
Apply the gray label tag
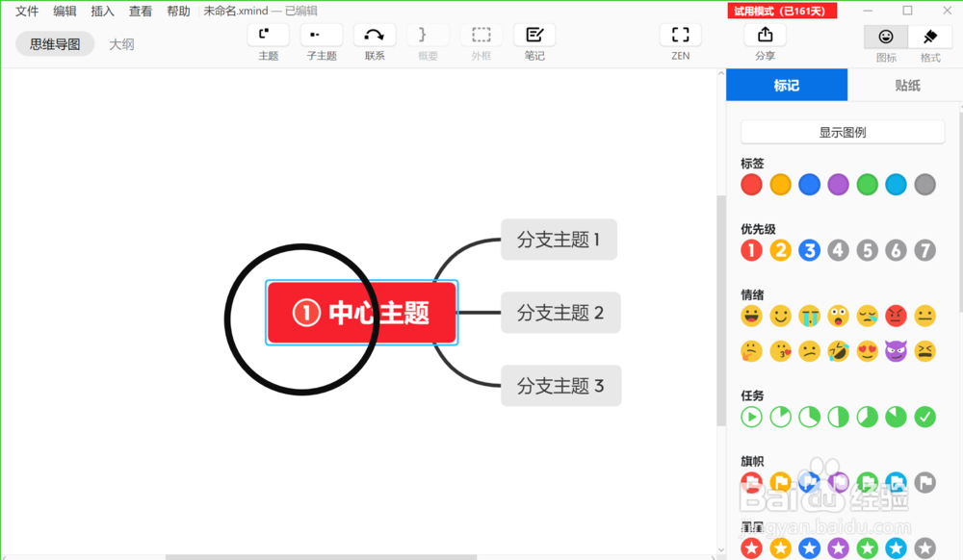click(x=924, y=185)
